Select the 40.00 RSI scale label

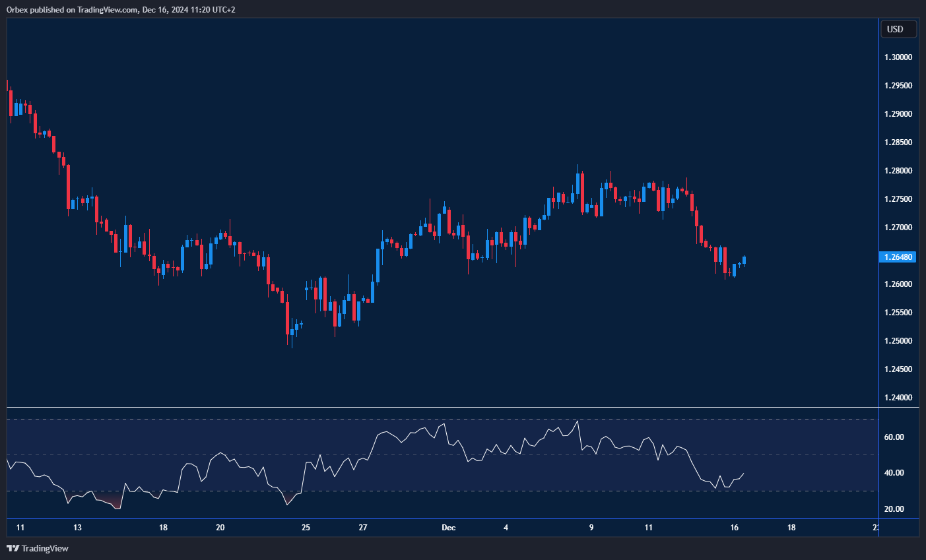894,473
